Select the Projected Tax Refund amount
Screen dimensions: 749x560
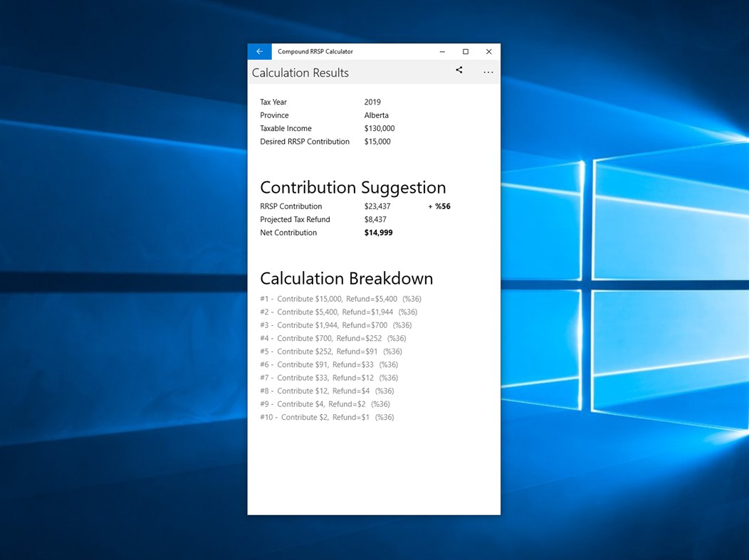click(x=375, y=219)
